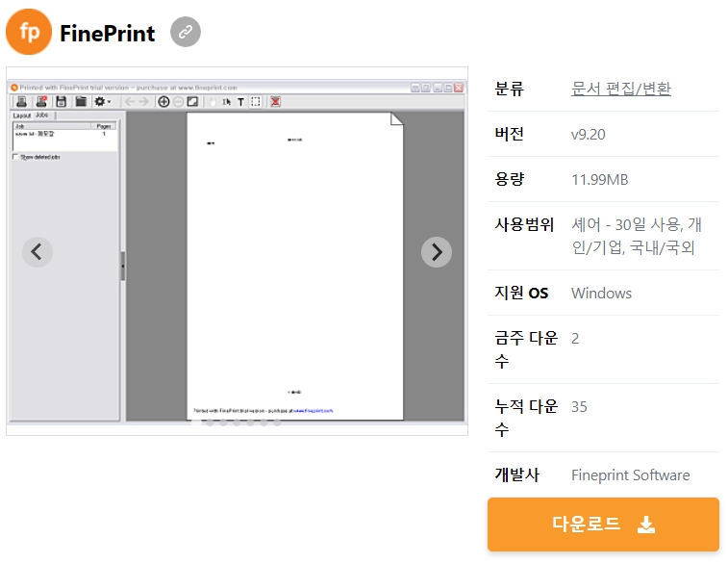Click the Print icon in FinePrint toolbar
This screenshot has width=728, height=564.
pos(21,101)
